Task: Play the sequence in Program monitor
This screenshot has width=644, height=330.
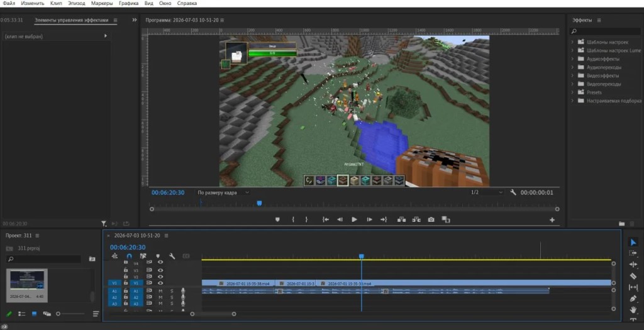Action: tap(354, 219)
